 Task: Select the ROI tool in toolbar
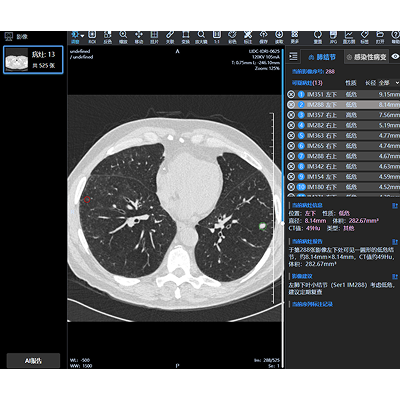[92, 37]
